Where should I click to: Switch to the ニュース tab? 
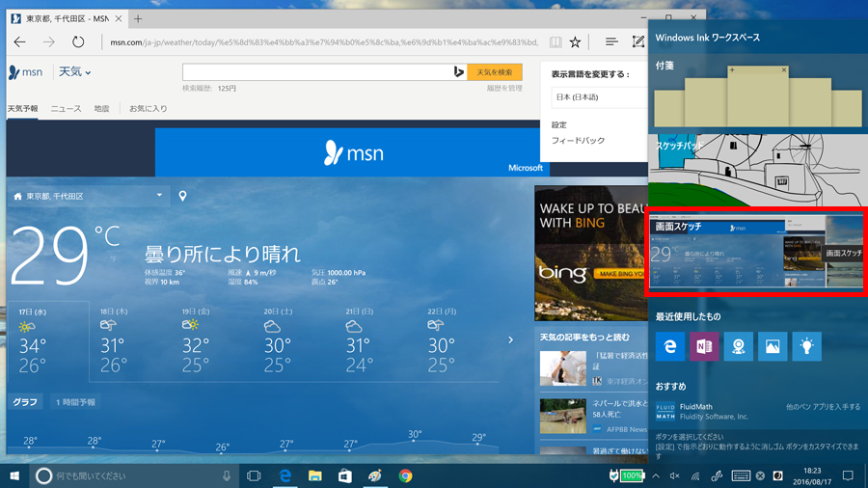66,109
